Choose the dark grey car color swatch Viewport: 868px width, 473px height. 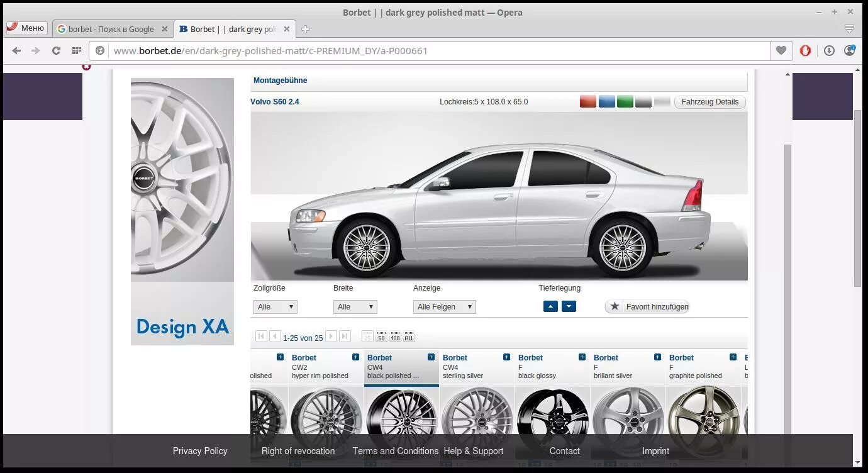[643, 101]
